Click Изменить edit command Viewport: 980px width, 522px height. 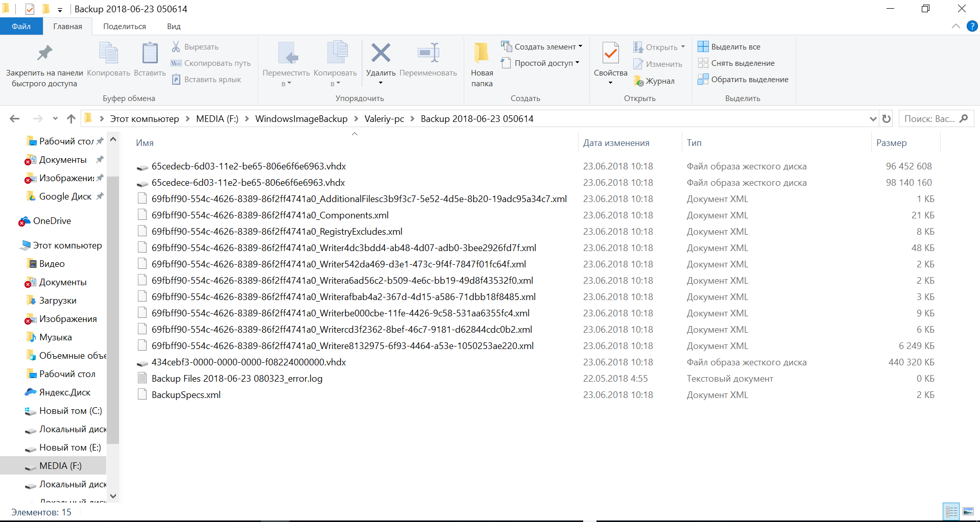click(x=658, y=64)
